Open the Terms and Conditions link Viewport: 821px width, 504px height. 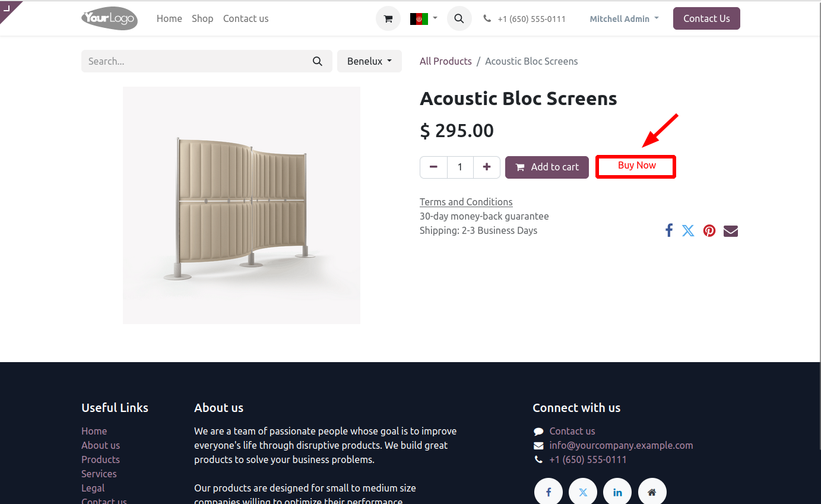click(466, 202)
